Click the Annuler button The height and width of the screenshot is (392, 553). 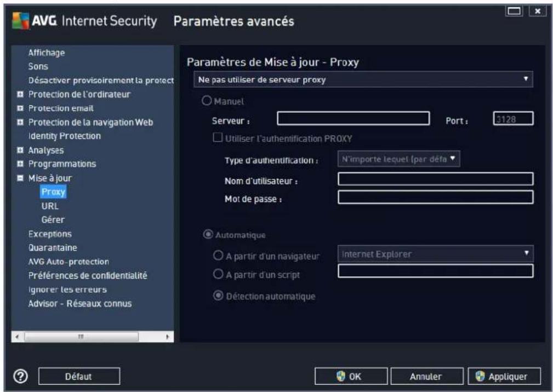pos(427,377)
